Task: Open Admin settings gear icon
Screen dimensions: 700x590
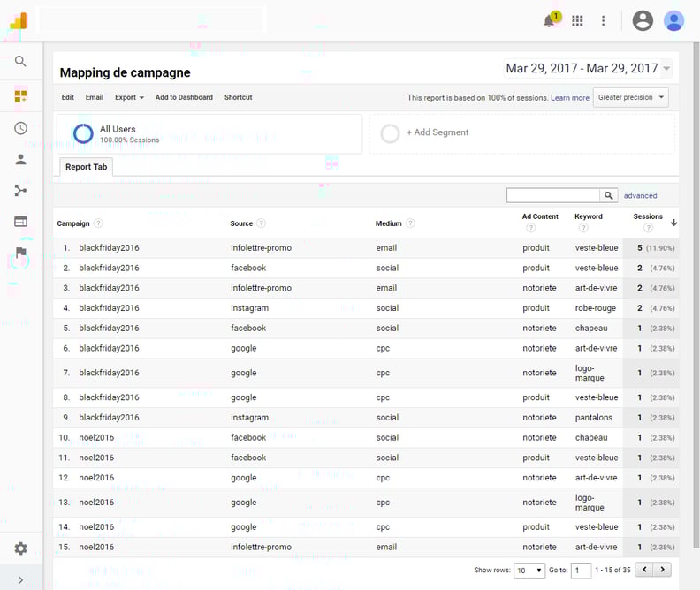Action: pos(21,548)
